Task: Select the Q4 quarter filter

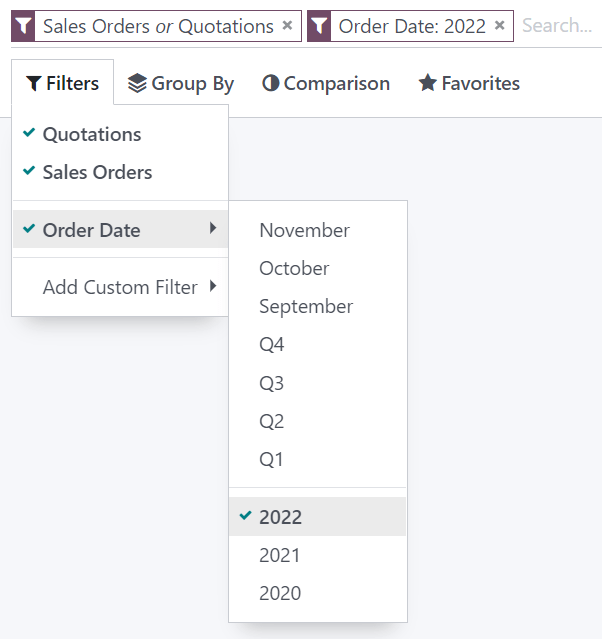Action: 272,344
